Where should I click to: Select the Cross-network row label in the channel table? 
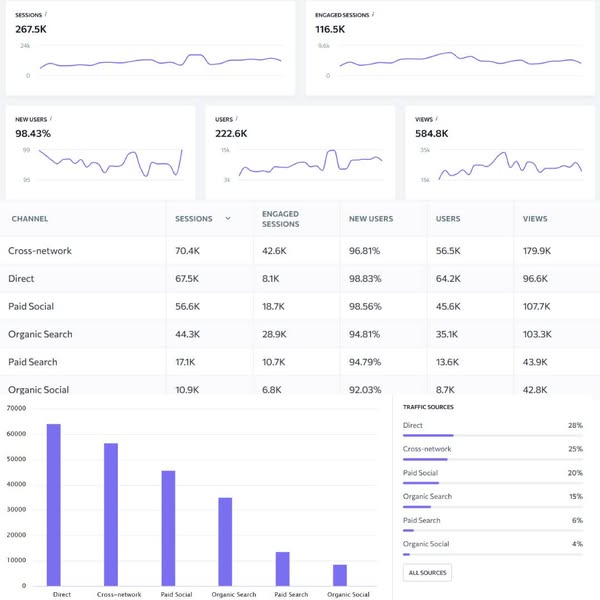coord(40,251)
